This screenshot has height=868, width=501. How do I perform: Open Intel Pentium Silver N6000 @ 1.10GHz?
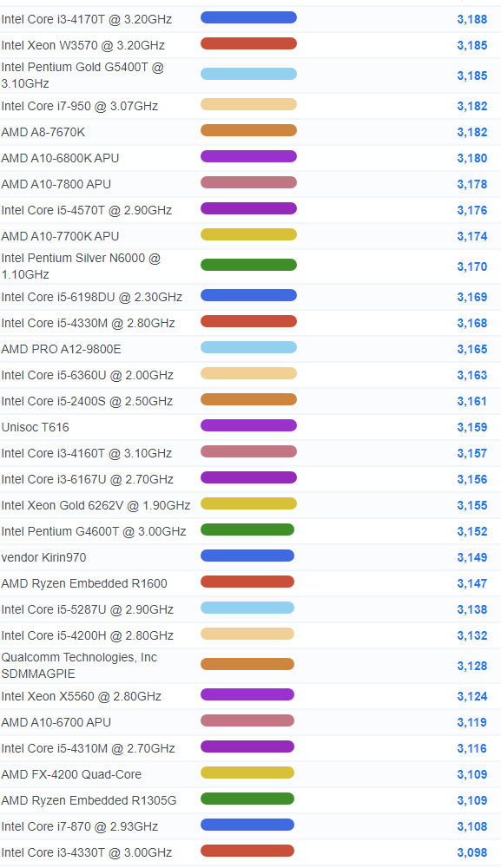click(x=81, y=266)
